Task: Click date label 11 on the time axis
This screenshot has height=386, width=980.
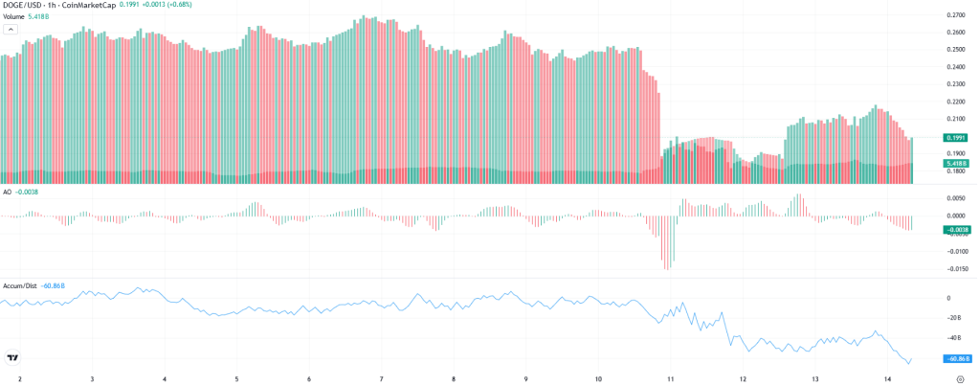Action: point(671,379)
